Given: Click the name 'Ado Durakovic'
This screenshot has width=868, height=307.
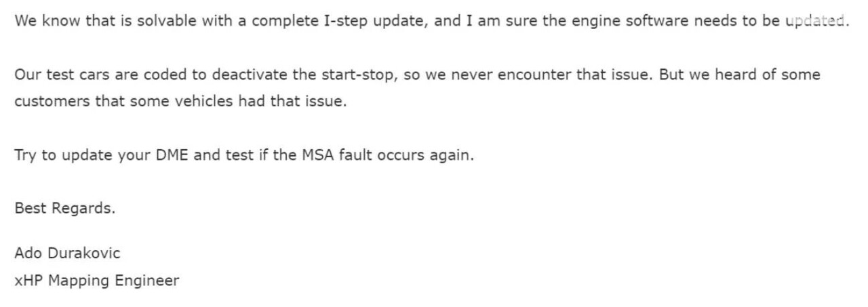Looking at the screenshot, I should (67, 253).
